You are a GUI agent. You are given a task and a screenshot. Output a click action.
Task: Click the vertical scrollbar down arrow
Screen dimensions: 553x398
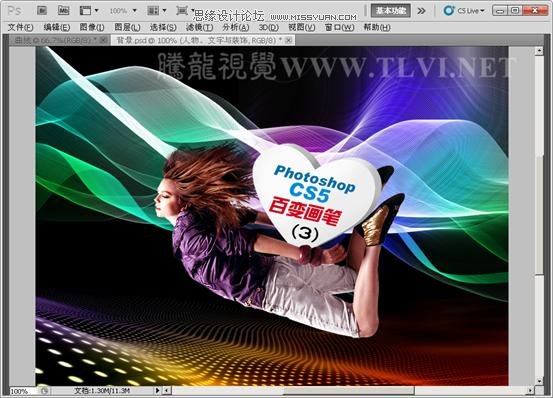(539, 381)
